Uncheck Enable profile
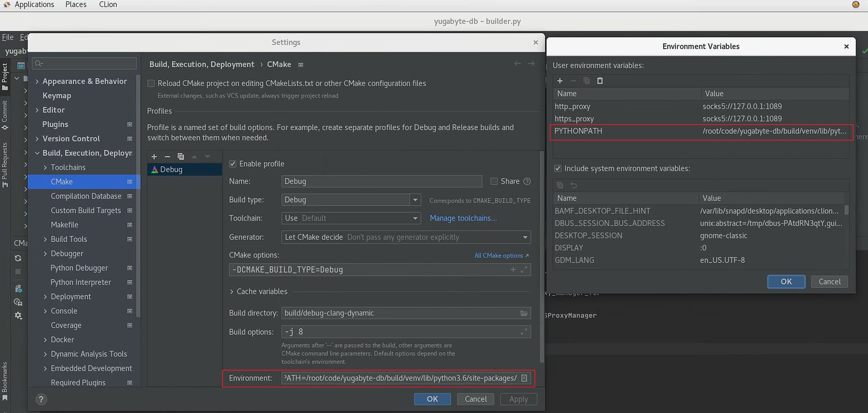 [233, 164]
